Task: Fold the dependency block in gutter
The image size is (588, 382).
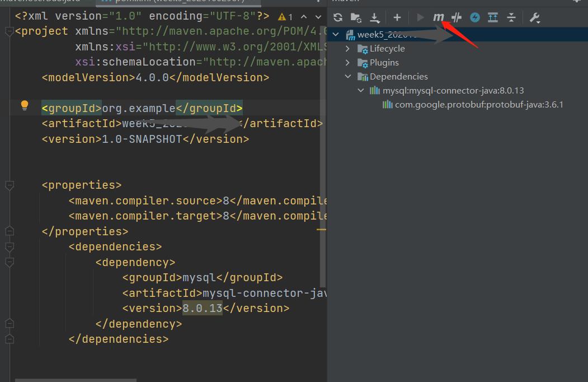Action: pos(10,262)
